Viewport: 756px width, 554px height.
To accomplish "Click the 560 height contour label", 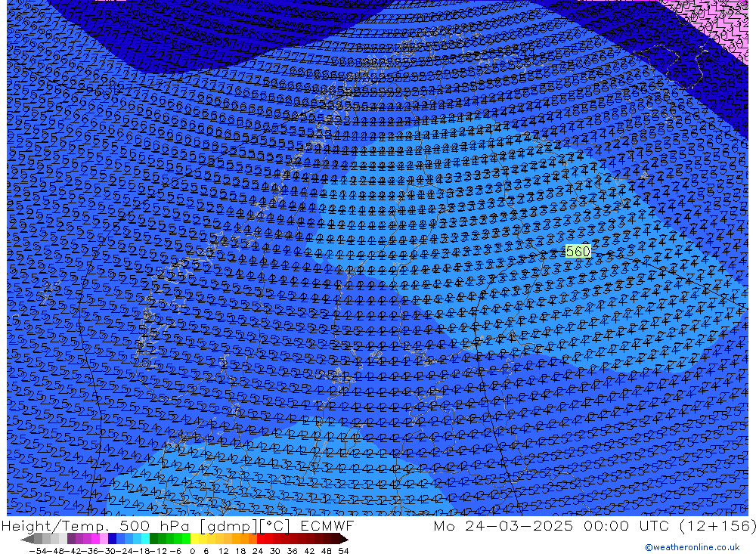I will [578, 251].
